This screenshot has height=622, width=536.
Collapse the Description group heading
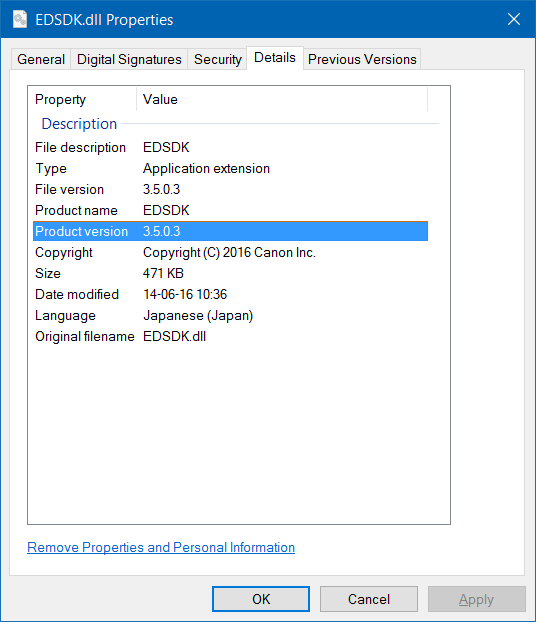[x=79, y=124]
